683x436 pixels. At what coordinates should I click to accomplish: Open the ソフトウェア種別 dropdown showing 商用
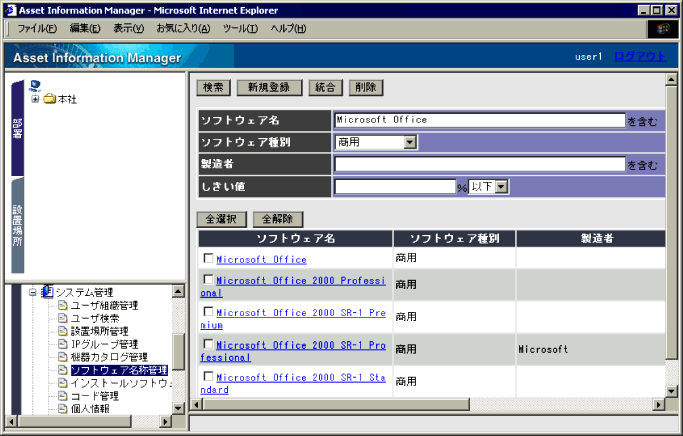[410, 142]
